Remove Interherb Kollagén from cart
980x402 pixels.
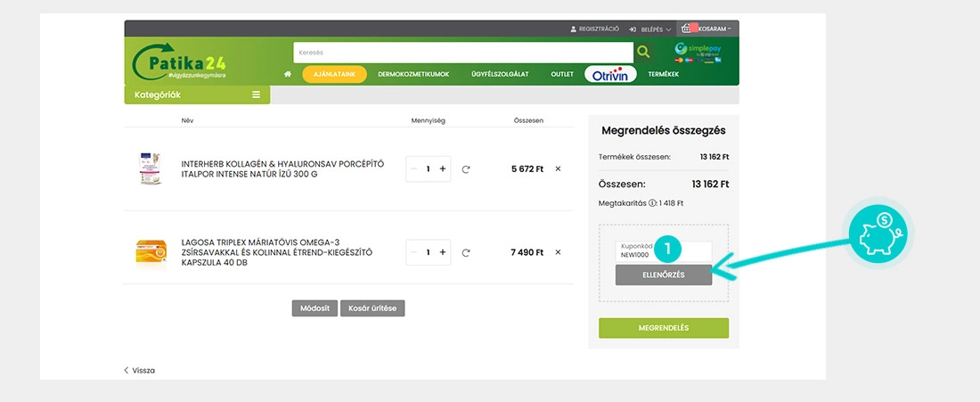tap(558, 168)
